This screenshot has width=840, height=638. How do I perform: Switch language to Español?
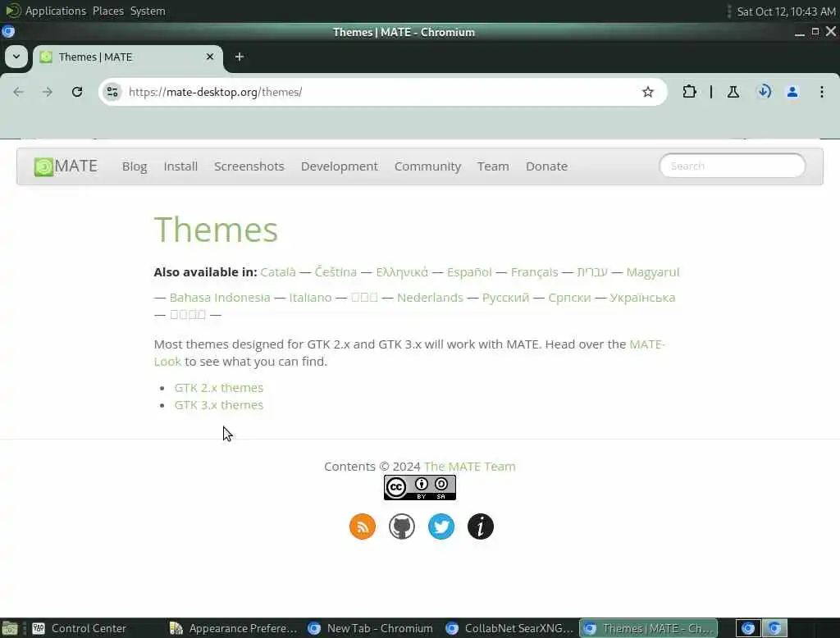pos(469,272)
